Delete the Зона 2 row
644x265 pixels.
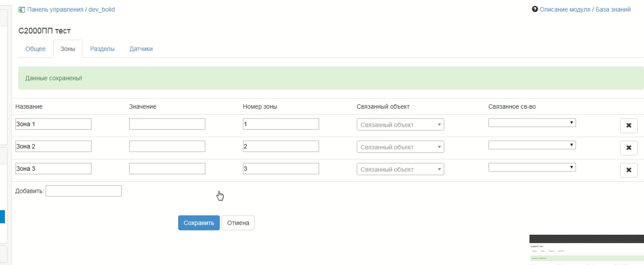628,148
